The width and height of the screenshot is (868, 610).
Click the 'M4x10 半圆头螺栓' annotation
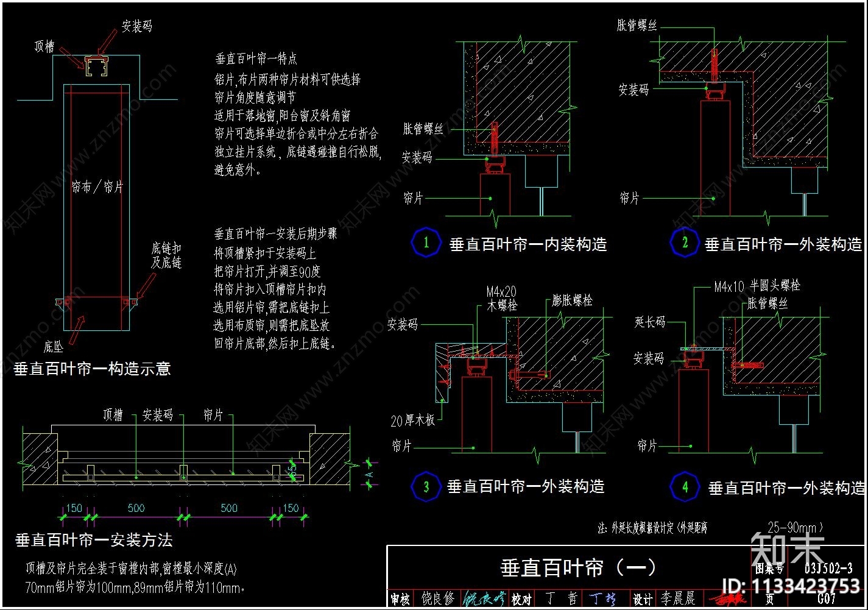pos(757,286)
